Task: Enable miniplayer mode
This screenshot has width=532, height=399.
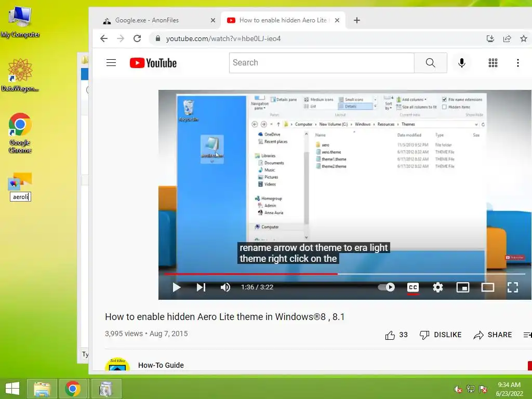Action: pyautogui.click(x=463, y=287)
